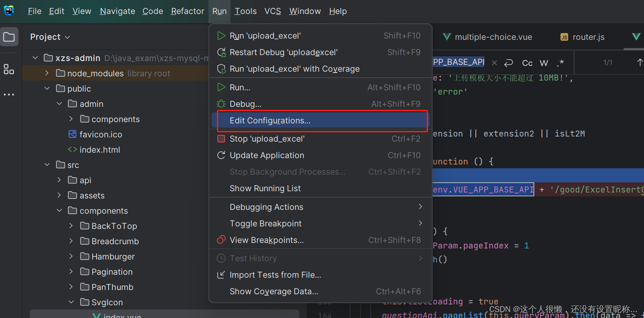This screenshot has width=644, height=318.
Task: Open the View menu
Action: coord(82,11)
